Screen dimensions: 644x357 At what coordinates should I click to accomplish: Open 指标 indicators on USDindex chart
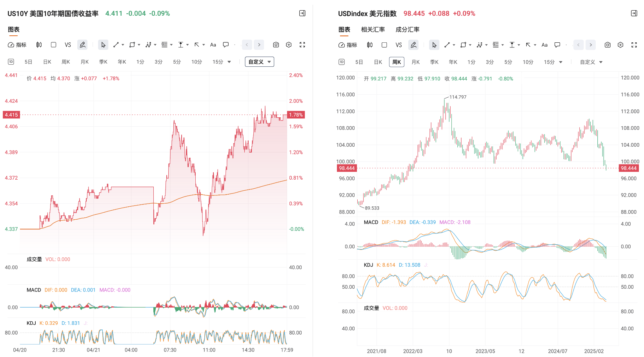348,45
